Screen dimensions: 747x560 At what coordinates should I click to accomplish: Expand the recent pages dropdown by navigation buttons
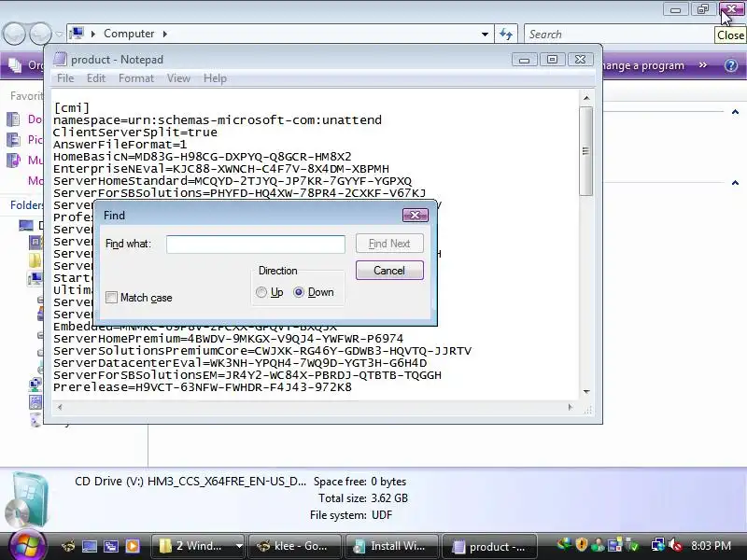pos(59,35)
